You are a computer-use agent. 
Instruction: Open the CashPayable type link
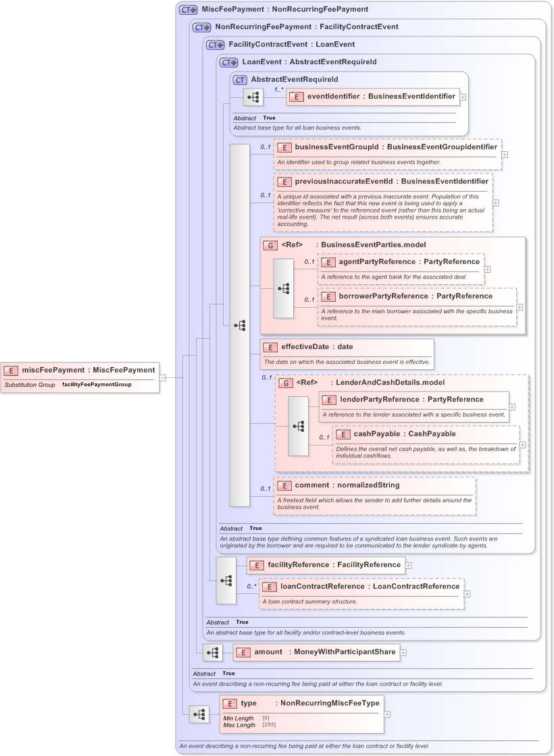(432, 434)
